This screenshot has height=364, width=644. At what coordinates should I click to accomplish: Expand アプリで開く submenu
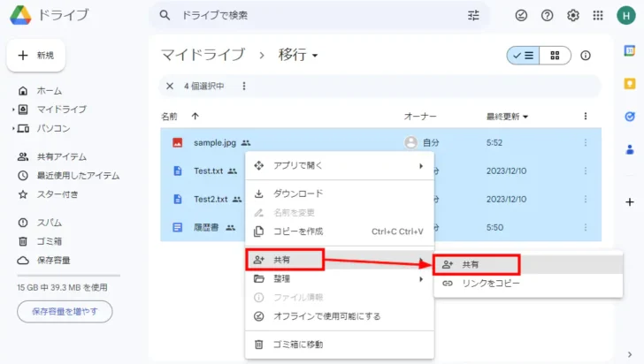pyautogui.click(x=420, y=166)
